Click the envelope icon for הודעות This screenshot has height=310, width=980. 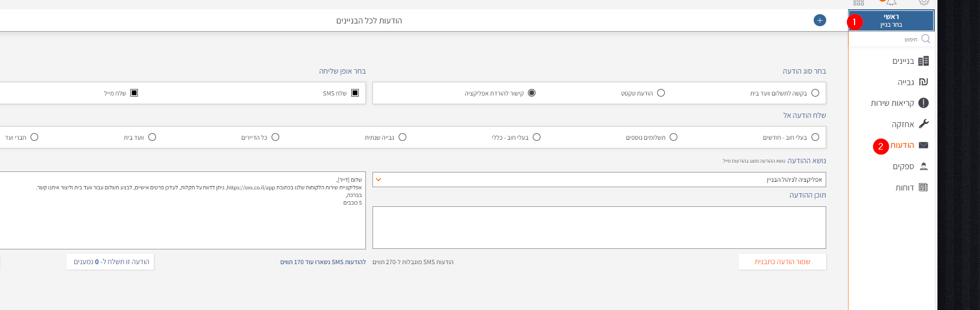[923, 145]
